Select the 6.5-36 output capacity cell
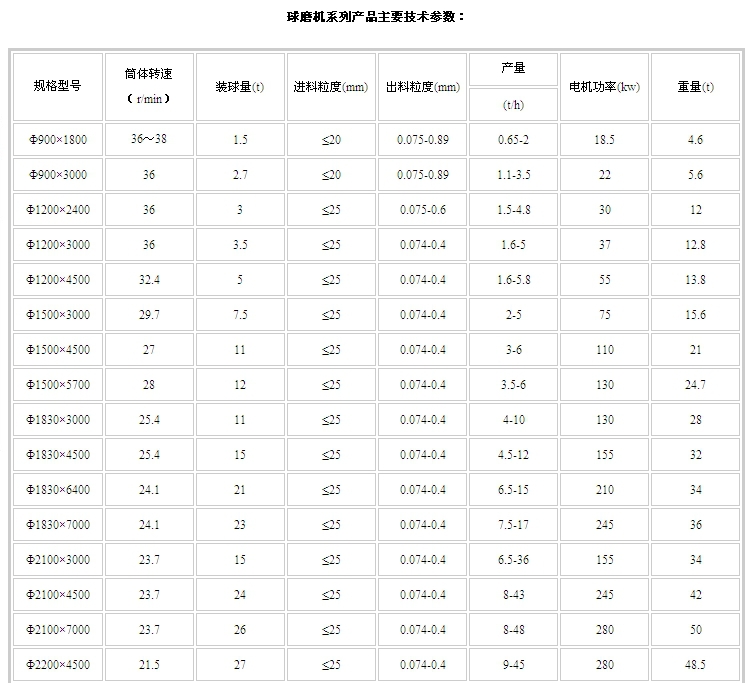Image resolution: width=755 pixels, height=683 pixels. (513, 560)
